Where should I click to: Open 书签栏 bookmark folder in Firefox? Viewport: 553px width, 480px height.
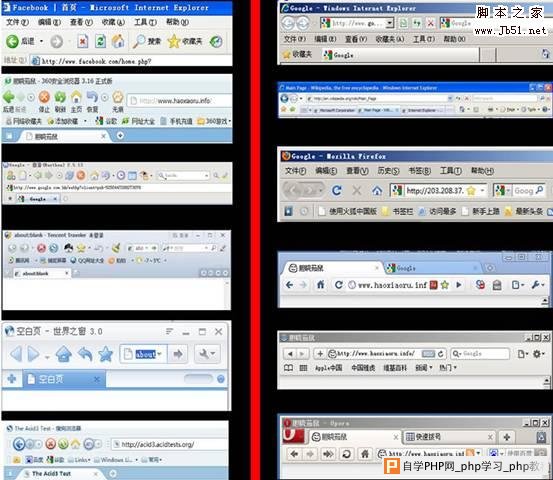click(x=397, y=211)
